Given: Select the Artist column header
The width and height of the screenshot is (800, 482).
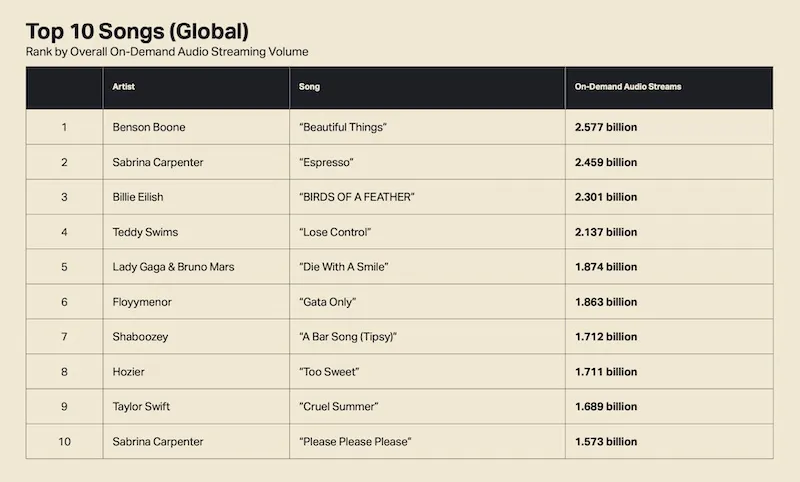Looking at the screenshot, I should (125, 87).
